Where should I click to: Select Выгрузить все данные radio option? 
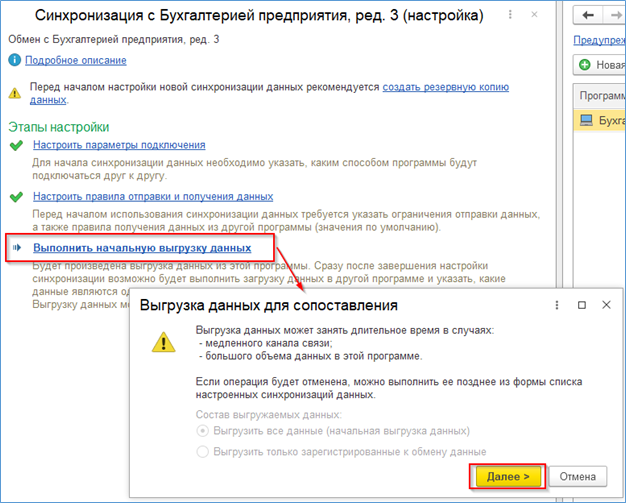202,431
